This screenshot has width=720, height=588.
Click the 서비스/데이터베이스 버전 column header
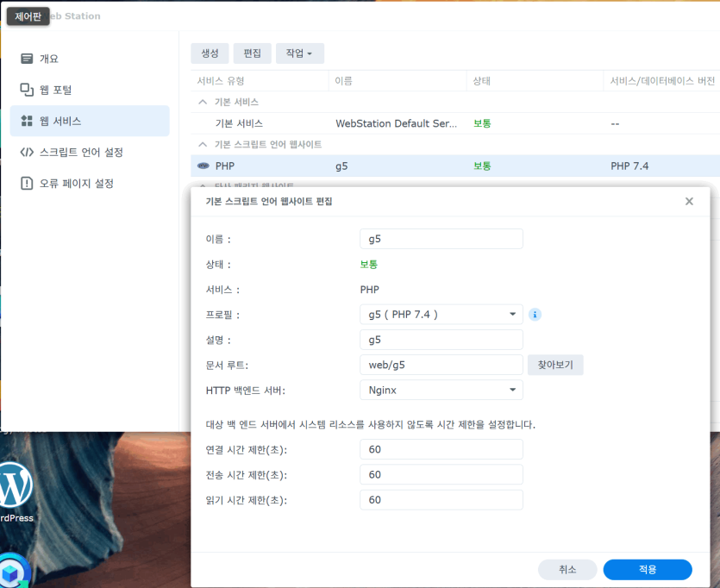coord(662,81)
